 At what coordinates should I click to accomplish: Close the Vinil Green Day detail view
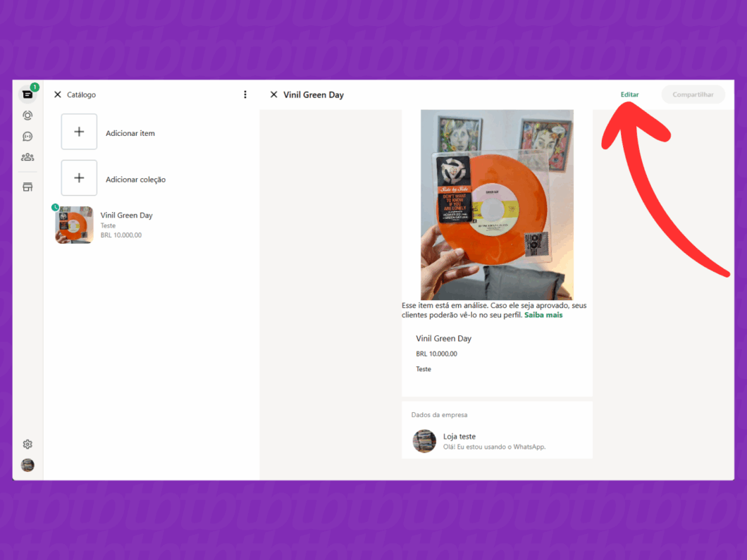tap(273, 94)
